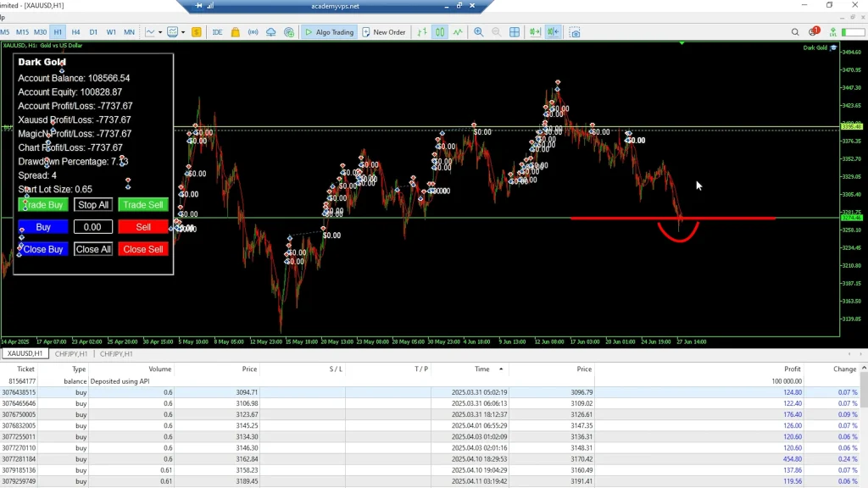Switch to the first CHFJPY,H1 chart tab
This screenshot has height=488, width=868.
coord(72,353)
